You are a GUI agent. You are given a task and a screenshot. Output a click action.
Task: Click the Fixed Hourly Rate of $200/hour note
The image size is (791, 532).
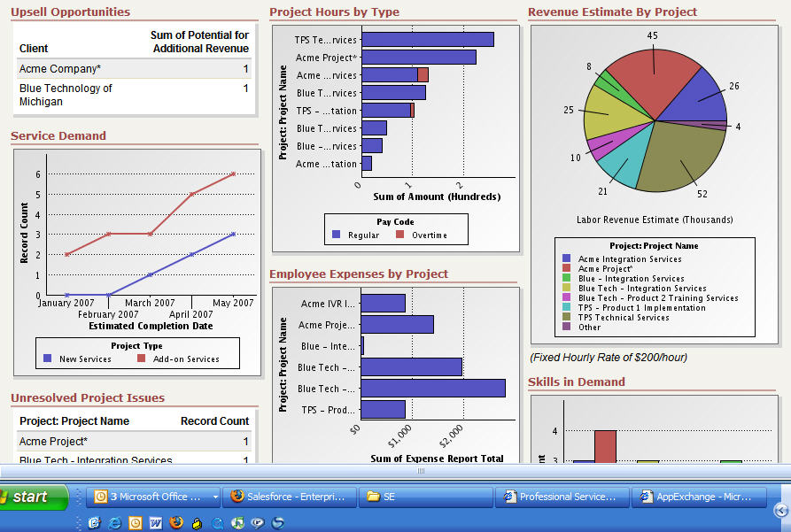tap(609, 358)
